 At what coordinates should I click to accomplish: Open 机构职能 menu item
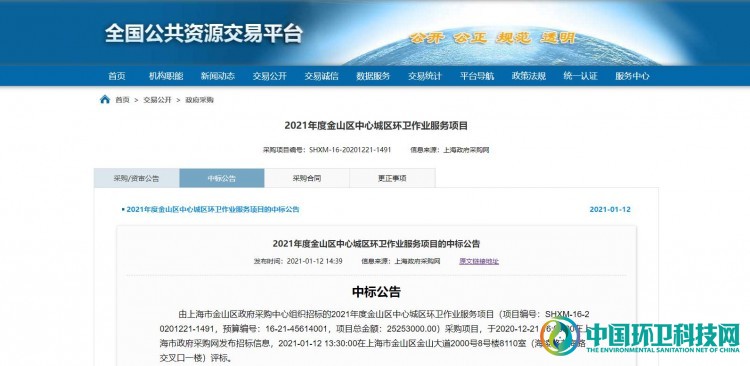[166, 76]
